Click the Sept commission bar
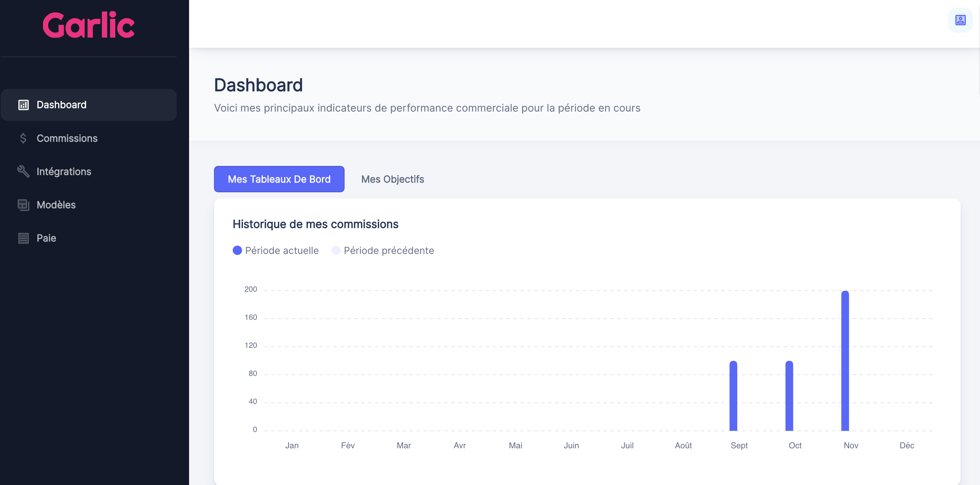980x485 pixels. [x=733, y=396]
